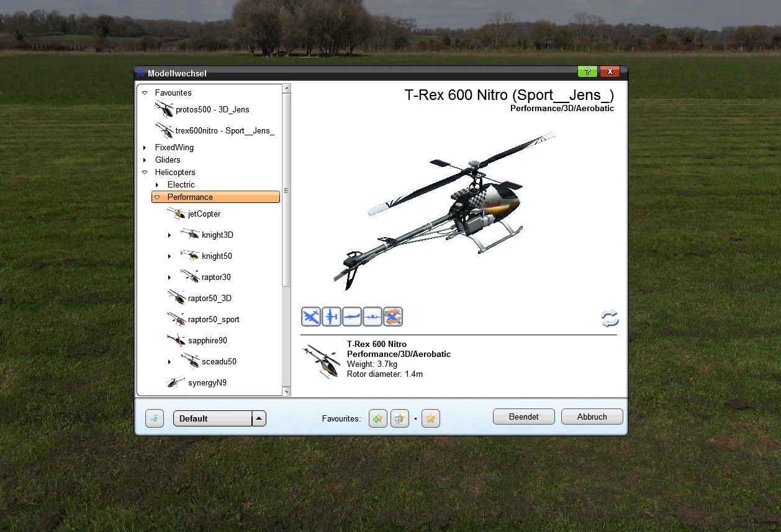Select the Helicopters category label
The width and height of the screenshot is (781, 532).
[175, 173]
